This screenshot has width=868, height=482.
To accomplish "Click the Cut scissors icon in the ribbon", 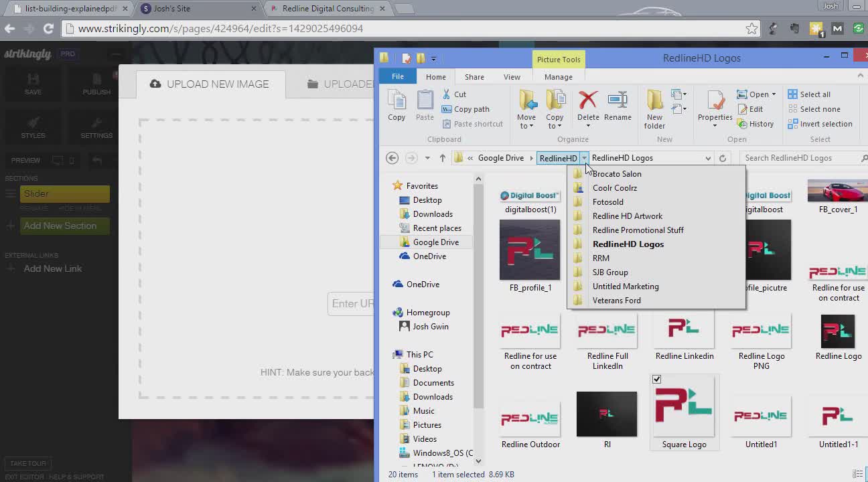I will (x=447, y=94).
